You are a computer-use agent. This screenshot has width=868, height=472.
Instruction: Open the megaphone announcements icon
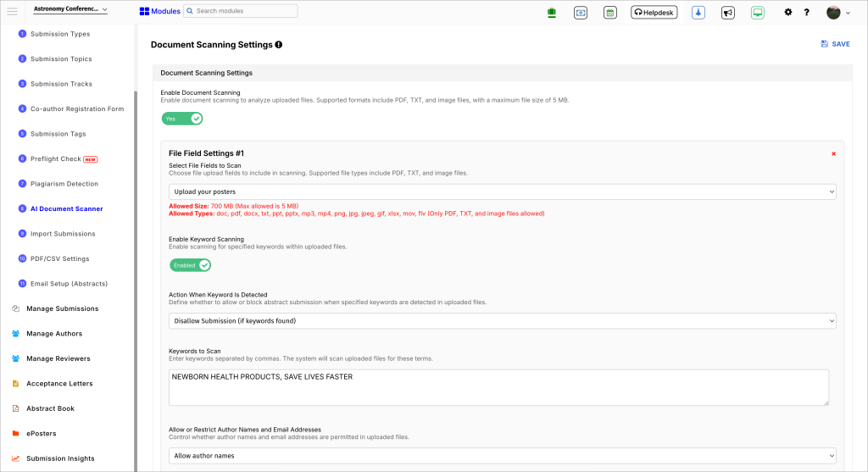[727, 12]
